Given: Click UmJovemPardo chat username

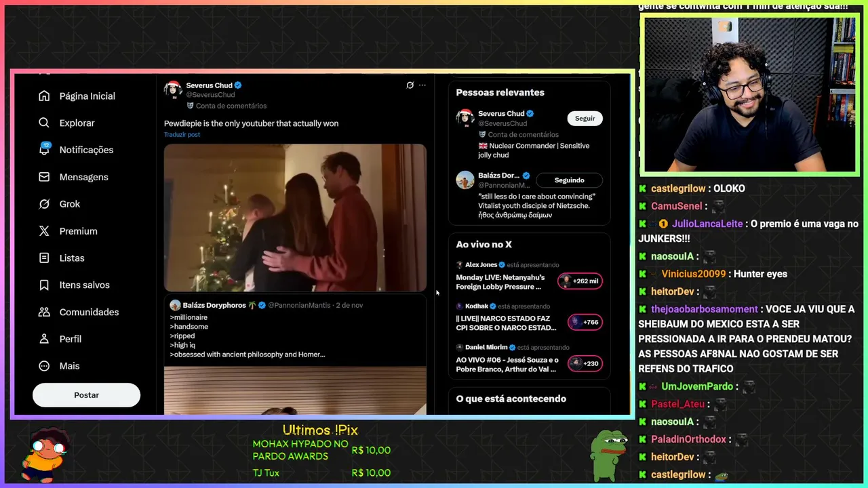Looking at the screenshot, I should coord(697,386).
